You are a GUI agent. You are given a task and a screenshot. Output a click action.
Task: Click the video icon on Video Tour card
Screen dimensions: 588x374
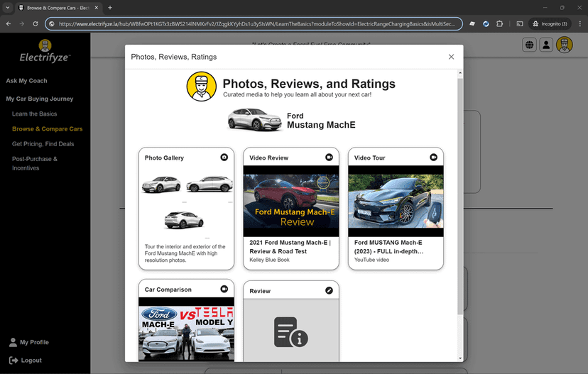[433, 158]
